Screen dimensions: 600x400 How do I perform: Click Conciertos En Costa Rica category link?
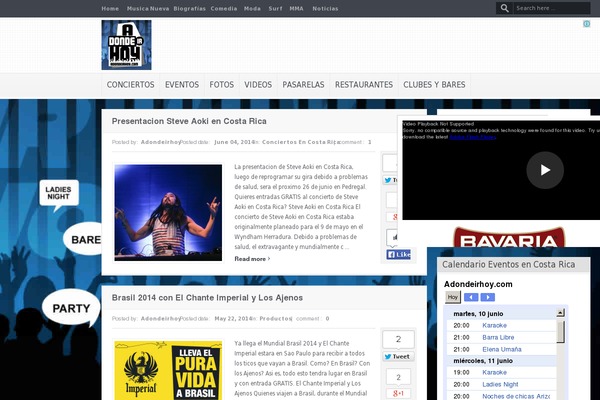[x=299, y=142]
